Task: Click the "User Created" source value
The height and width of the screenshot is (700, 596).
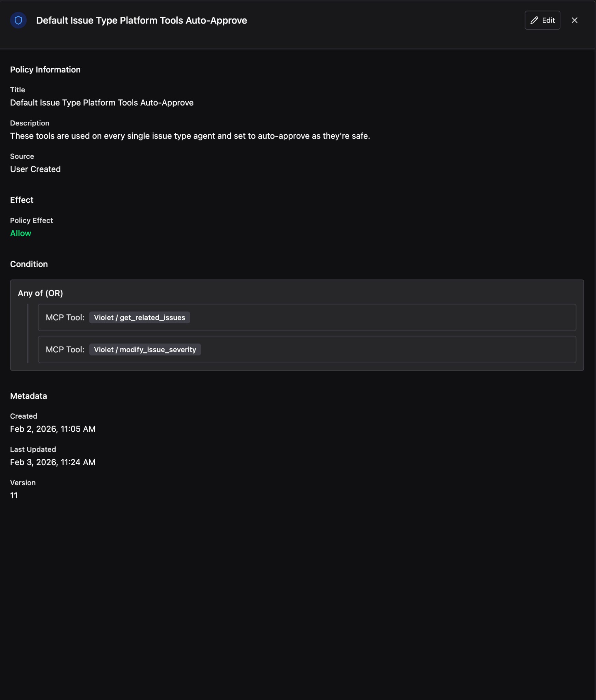Action: [35, 169]
